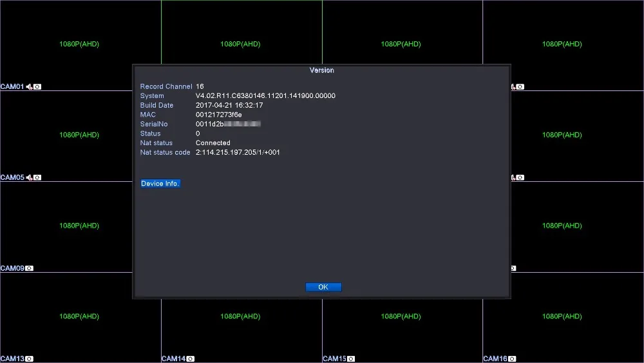Click the 1080P(AHD) text in CAM13 pane
Image resolution: width=644 pixels, height=363 pixels.
click(79, 316)
